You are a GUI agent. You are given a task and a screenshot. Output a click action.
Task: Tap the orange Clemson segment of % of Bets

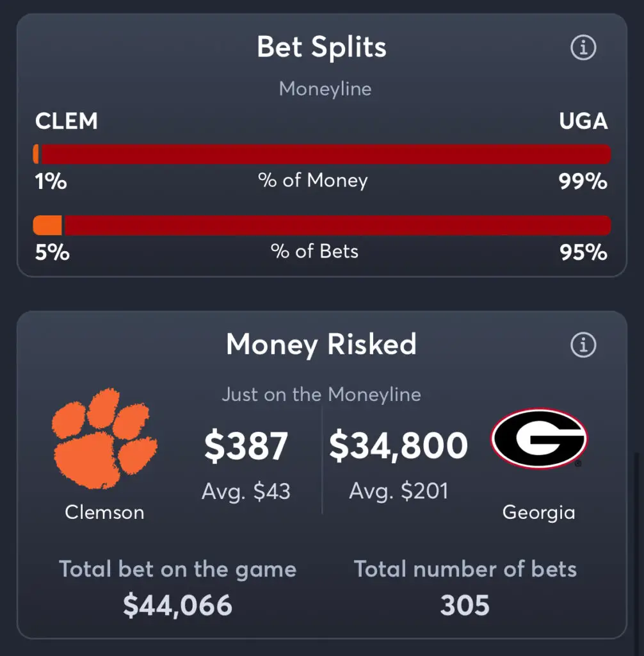(47, 225)
